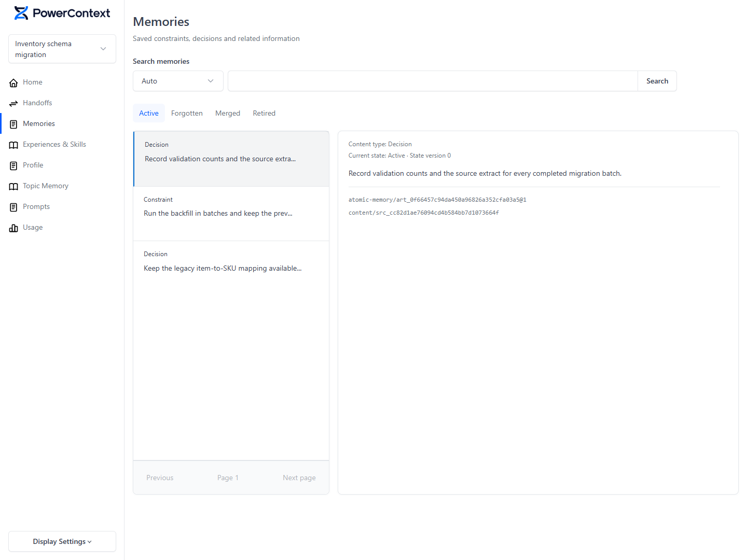The image size is (747, 560).
Task: Go to Home in sidebar
Action: [x=62, y=82]
